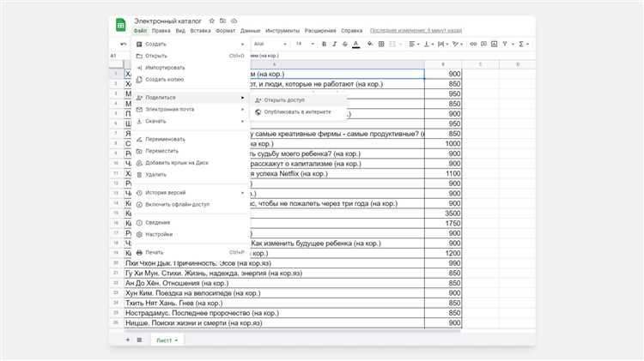Open the Правка menu
This screenshot has width=644, height=361.
[161, 31]
